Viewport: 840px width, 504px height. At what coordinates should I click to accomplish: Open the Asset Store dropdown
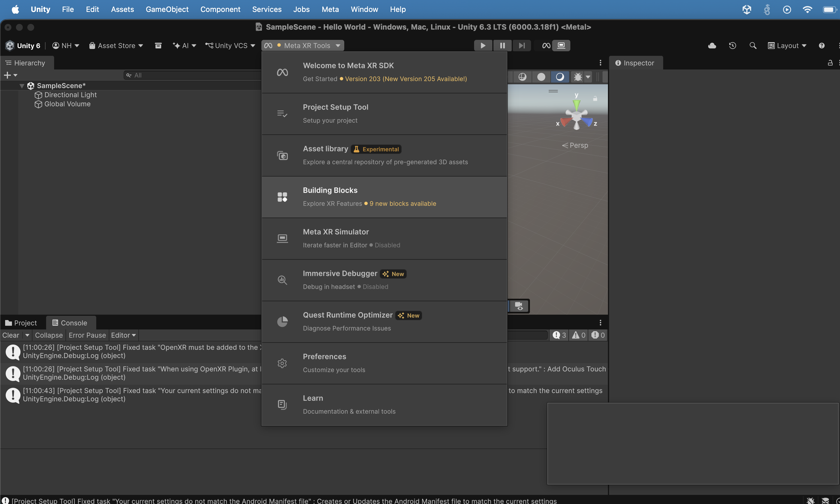click(x=116, y=46)
